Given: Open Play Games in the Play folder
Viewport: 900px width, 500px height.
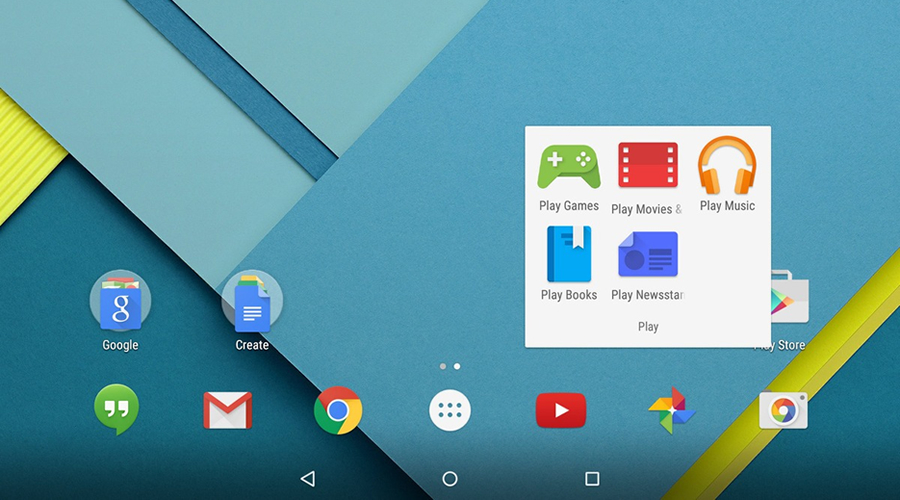Looking at the screenshot, I should tap(569, 166).
